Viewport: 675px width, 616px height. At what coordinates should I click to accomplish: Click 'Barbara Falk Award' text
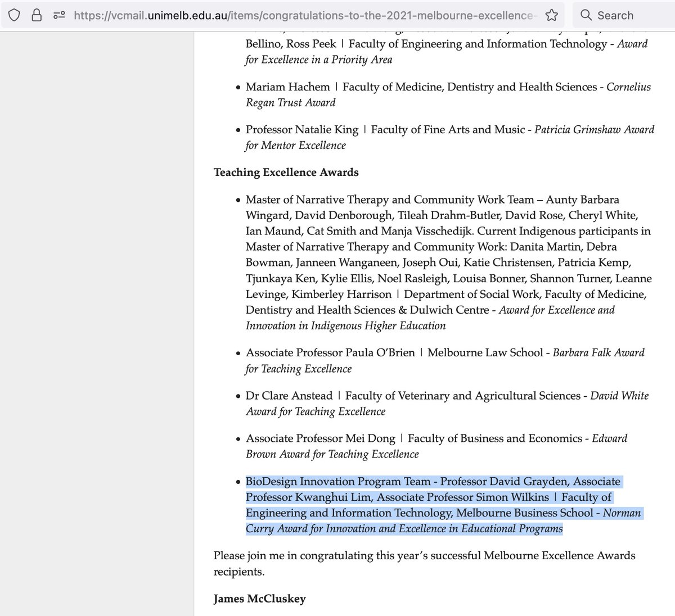pyautogui.click(x=598, y=353)
